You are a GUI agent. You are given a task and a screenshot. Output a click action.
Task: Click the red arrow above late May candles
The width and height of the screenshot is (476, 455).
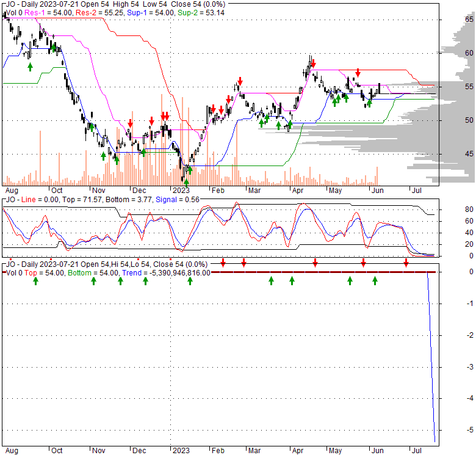(358, 72)
